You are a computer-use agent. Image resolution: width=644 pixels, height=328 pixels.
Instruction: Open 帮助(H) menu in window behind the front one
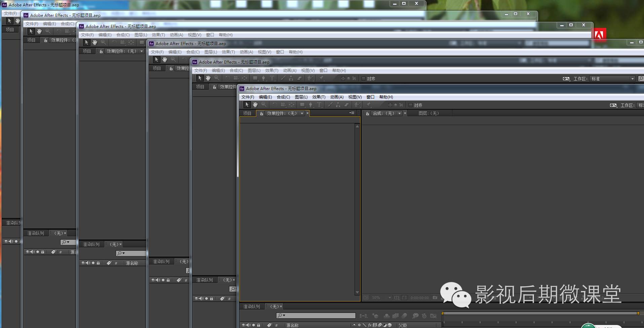click(339, 71)
